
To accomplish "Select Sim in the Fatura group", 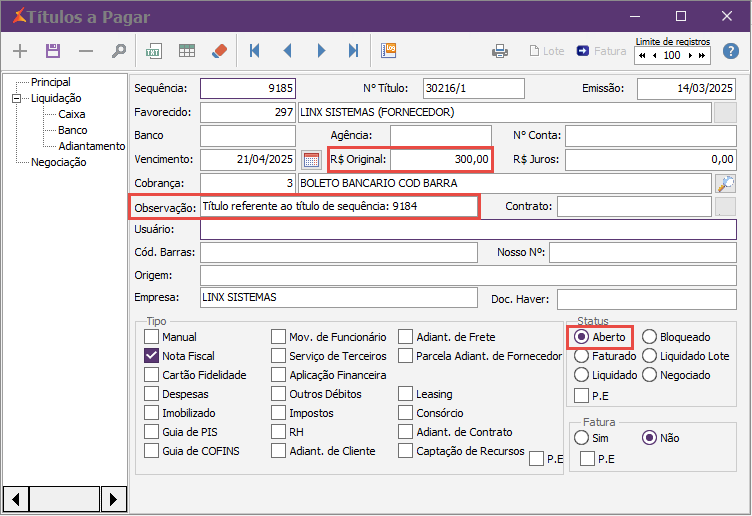I will pyautogui.click(x=581, y=437).
